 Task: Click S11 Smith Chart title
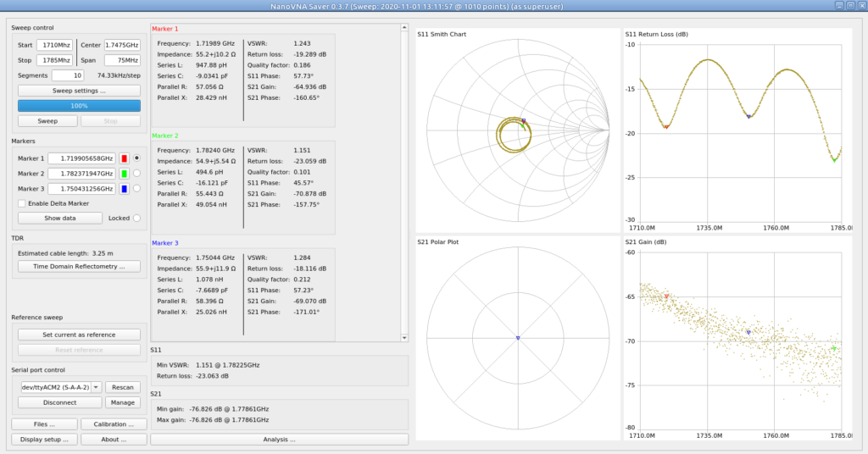[442, 34]
